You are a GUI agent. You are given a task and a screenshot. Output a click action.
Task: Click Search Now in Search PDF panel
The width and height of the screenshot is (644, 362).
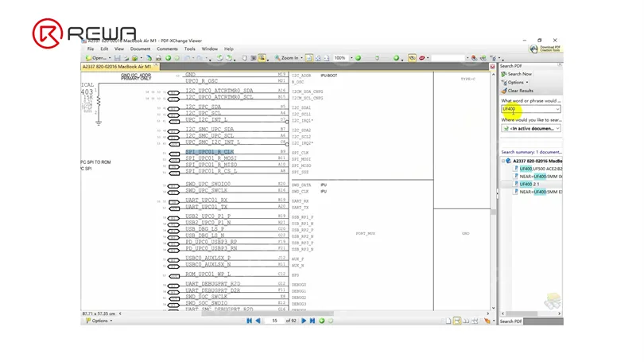click(517, 74)
